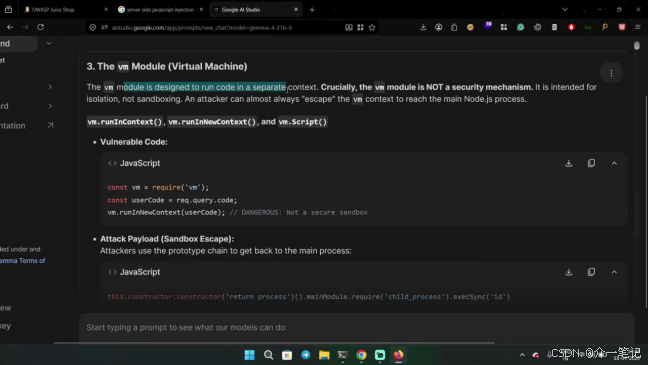
Task: Click the 'vm.runInContext()' inline code
Action: (125, 122)
